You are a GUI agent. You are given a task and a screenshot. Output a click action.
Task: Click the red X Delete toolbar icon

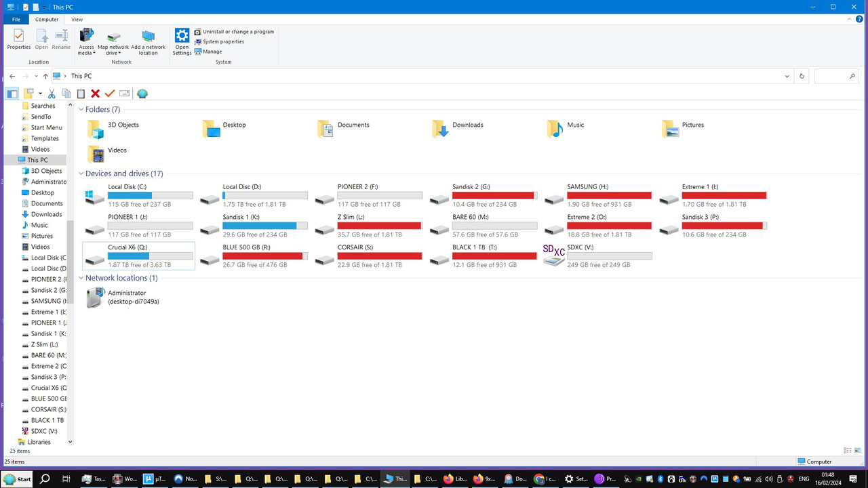(x=96, y=94)
